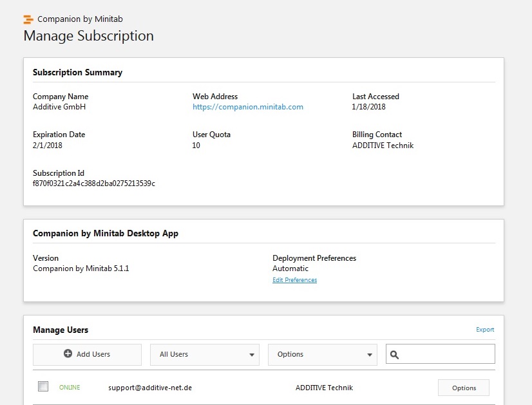Click Options button for ADDITIVE Technik row

[x=464, y=388]
